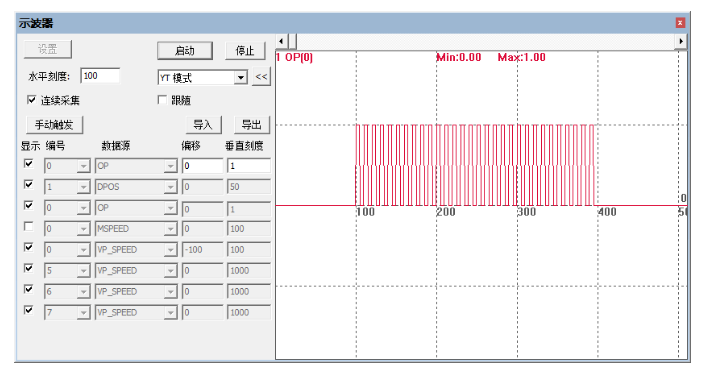Click the chart scrollbar left arrow
Viewport: 707px width, 378px height.
click(281, 41)
